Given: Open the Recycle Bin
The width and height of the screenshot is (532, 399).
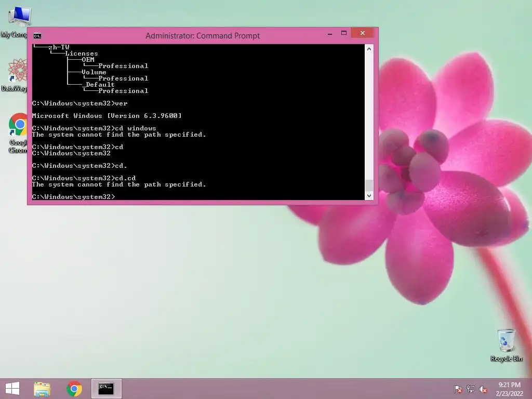Looking at the screenshot, I should click(506, 345).
